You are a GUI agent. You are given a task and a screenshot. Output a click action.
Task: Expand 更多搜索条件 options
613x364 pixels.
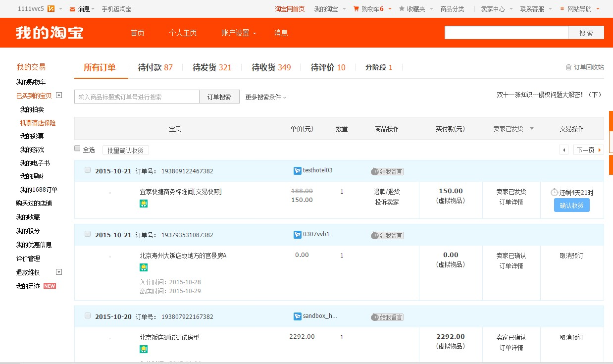[x=266, y=98]
